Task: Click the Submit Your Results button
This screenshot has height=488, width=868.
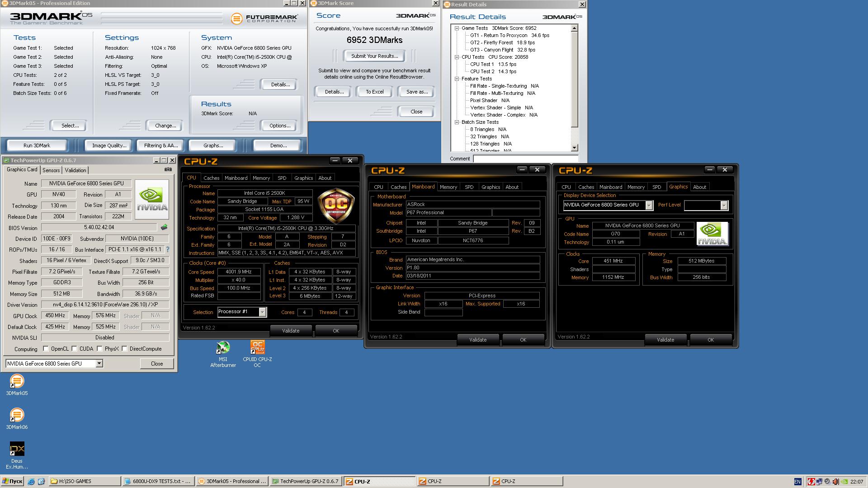Action: (374, 56)
